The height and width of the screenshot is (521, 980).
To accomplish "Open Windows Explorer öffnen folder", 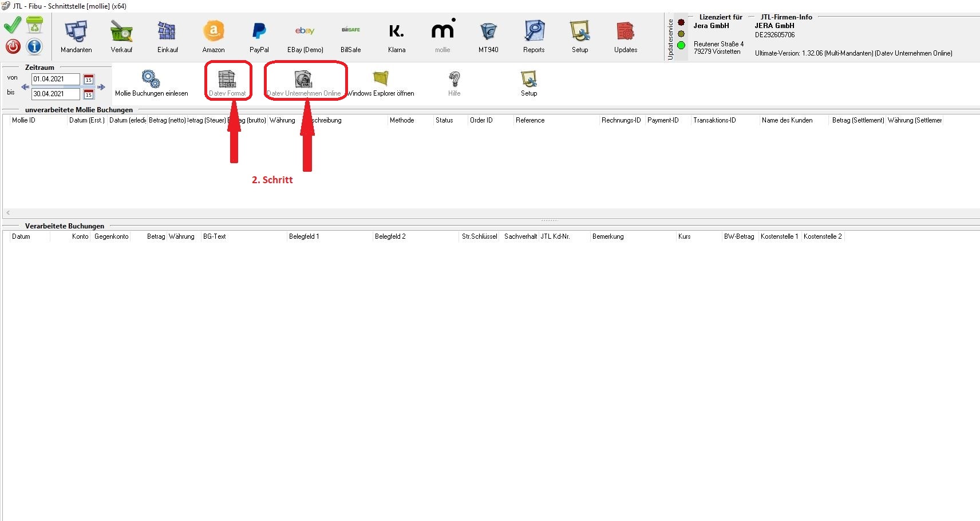I will 381,83.
